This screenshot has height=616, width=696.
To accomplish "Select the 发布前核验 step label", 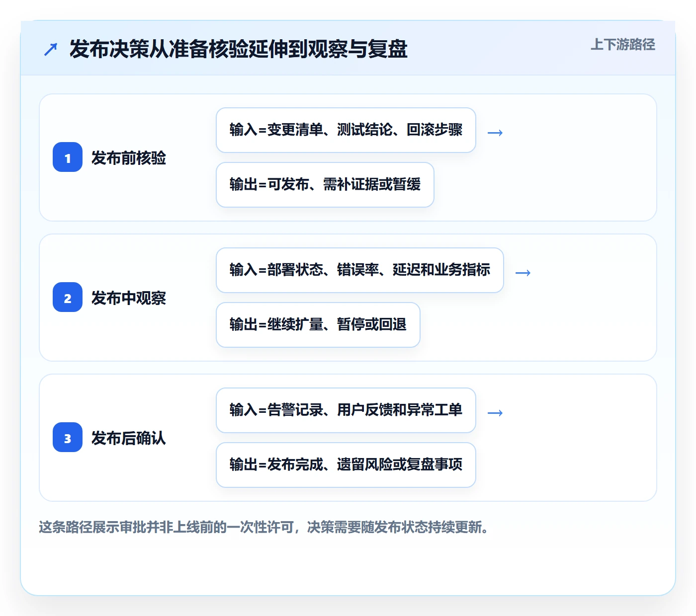I will pyautogui.click(x=129, y=158).
